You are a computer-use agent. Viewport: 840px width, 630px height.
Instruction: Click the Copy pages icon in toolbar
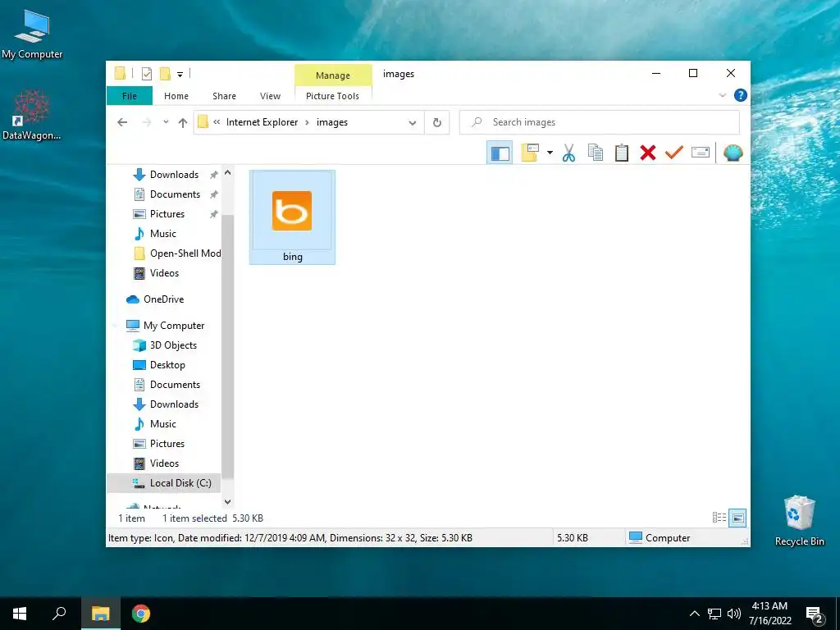point(596,153)
